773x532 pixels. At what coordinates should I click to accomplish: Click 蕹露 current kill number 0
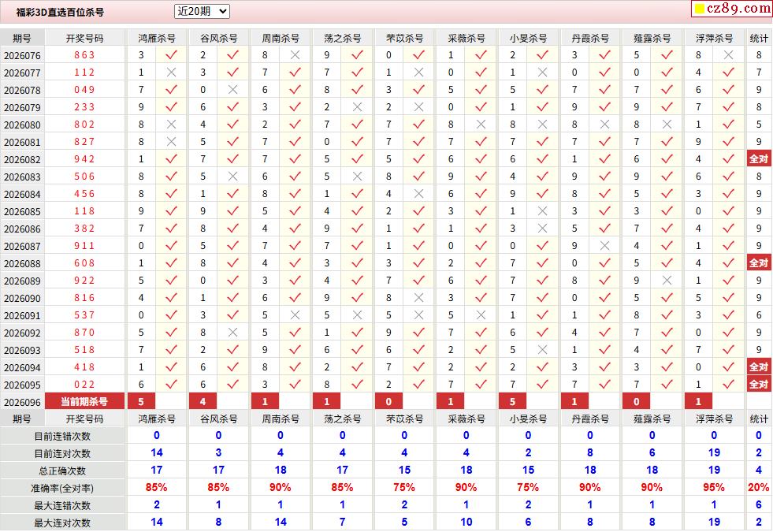(x=636, y=401)
